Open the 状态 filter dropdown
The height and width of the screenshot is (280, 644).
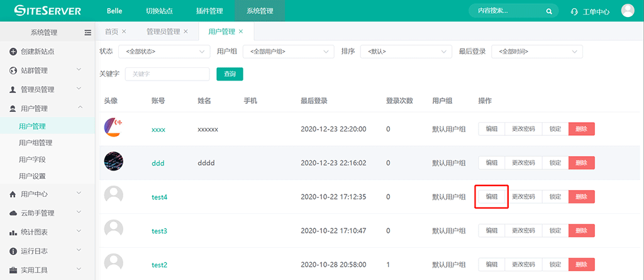pos(165,52)
